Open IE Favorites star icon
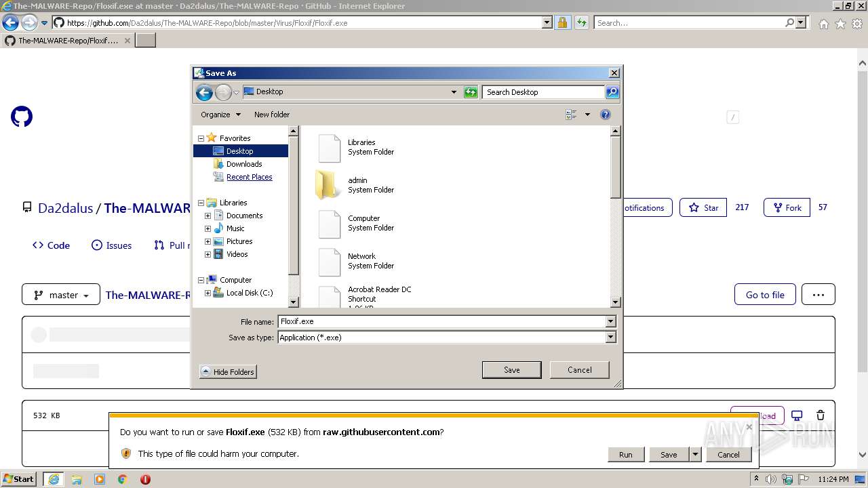The height and width of the screenshot is (488, 868). [840, 24]
